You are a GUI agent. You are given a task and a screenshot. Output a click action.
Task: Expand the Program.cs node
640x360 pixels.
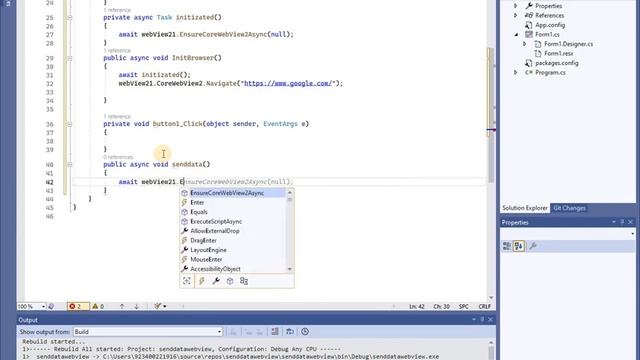(516, 73)
